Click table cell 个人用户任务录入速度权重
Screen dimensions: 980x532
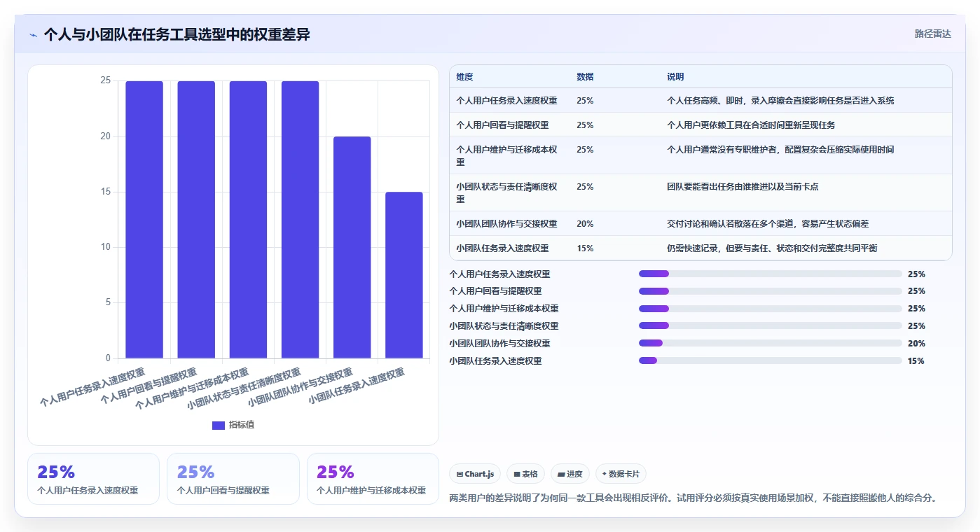[x=506, y=101]
